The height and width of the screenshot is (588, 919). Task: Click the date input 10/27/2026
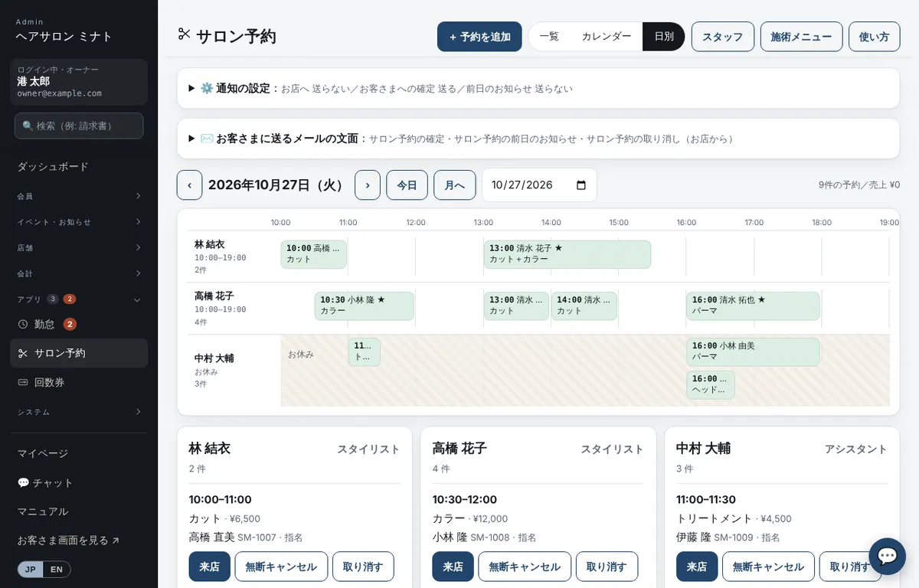point(539,185)
